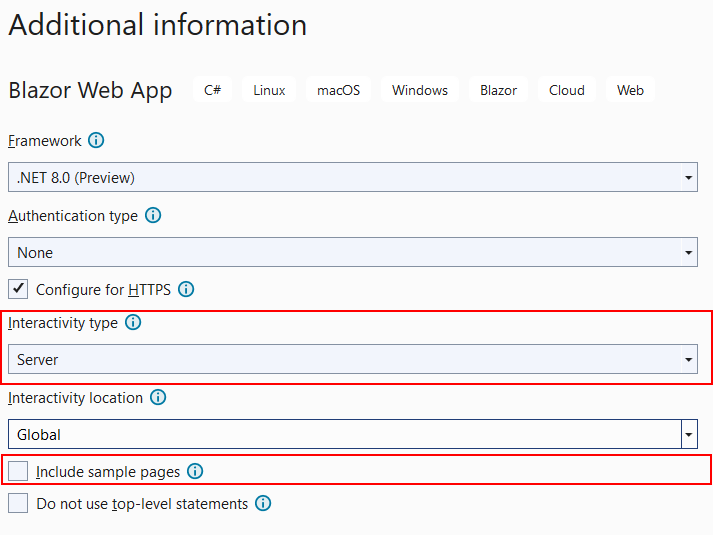Image resolution: width=713 pixels, height=535 pixels.
Task: Click the Configure for HTTPS info icon
Action: 186,289
